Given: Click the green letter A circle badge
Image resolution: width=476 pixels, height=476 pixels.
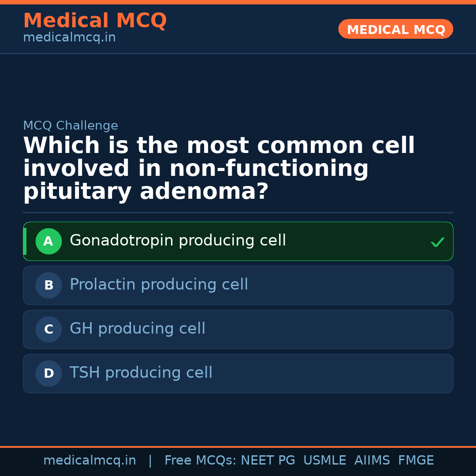Looking at the screenshot, I should (48, 242).
